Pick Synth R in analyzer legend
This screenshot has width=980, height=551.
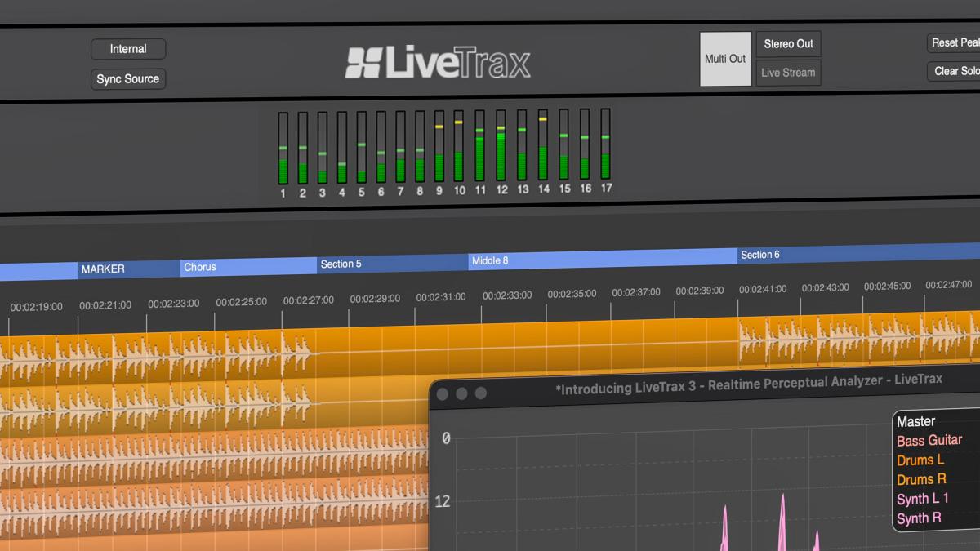919,518
